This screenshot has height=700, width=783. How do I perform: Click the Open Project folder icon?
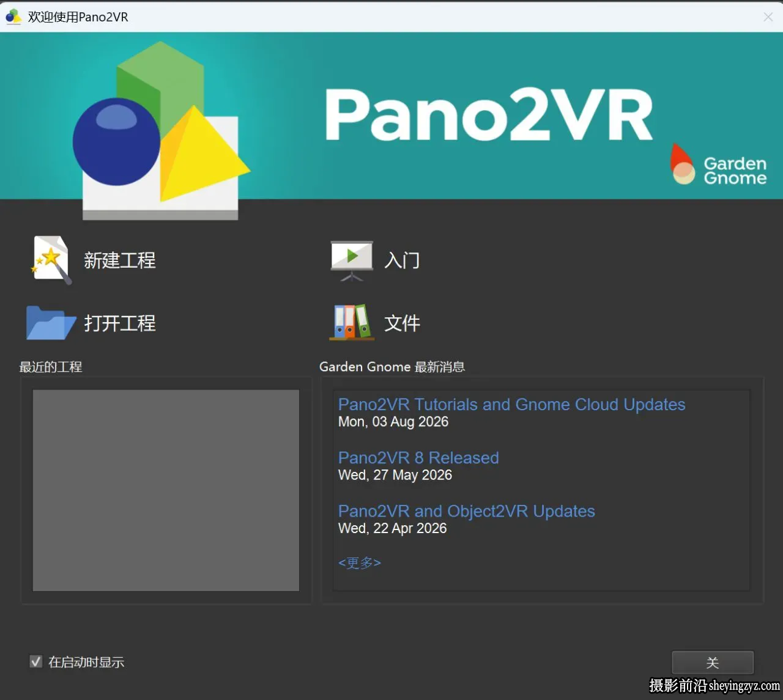51,322
